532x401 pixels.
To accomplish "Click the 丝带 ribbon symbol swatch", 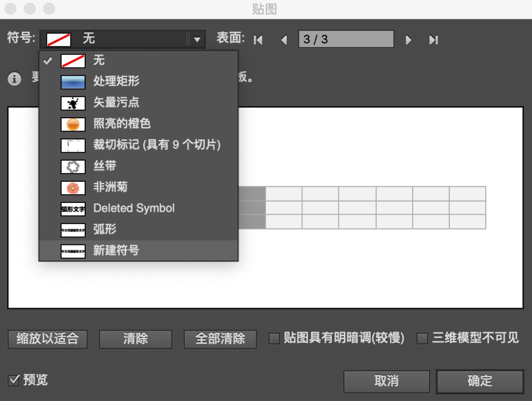I will (73, 167).
